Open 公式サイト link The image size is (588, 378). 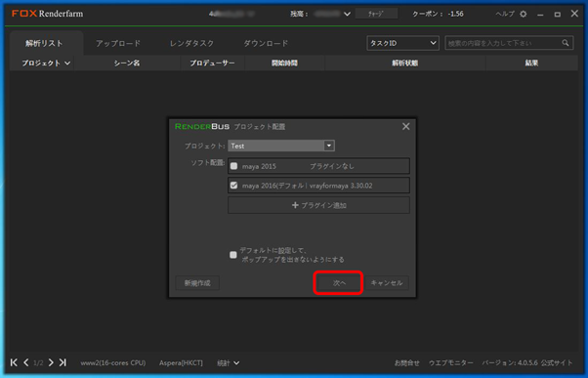[557, 363]
